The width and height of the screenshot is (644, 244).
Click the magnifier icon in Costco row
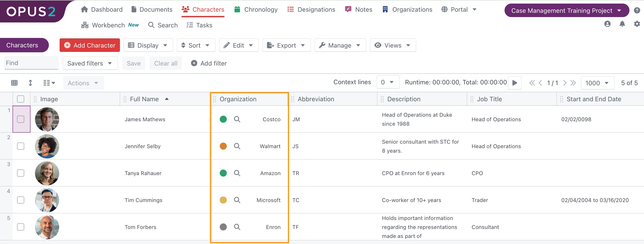tap(237, 119)
